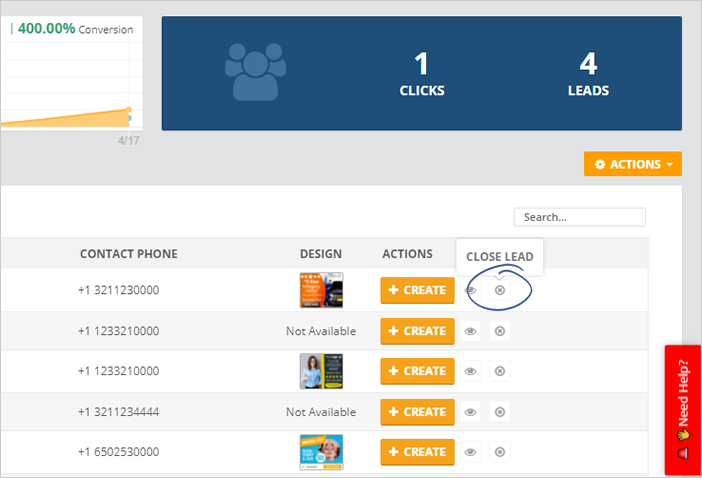Click eye icon for +1 3211234444 lead
This screenshot has height=478, width=702.
click(x=471, y=412)
